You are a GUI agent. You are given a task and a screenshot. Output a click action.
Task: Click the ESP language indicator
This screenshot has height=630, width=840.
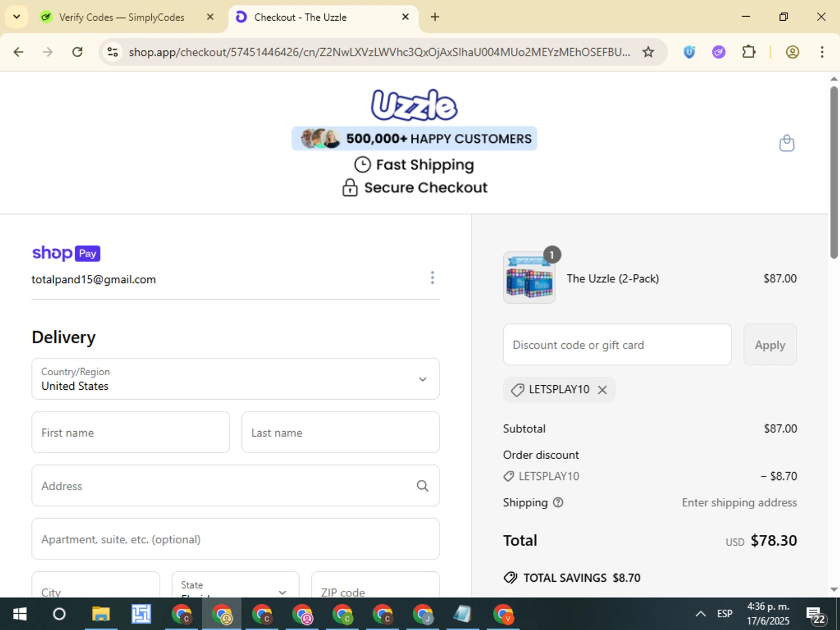point(725,614)
